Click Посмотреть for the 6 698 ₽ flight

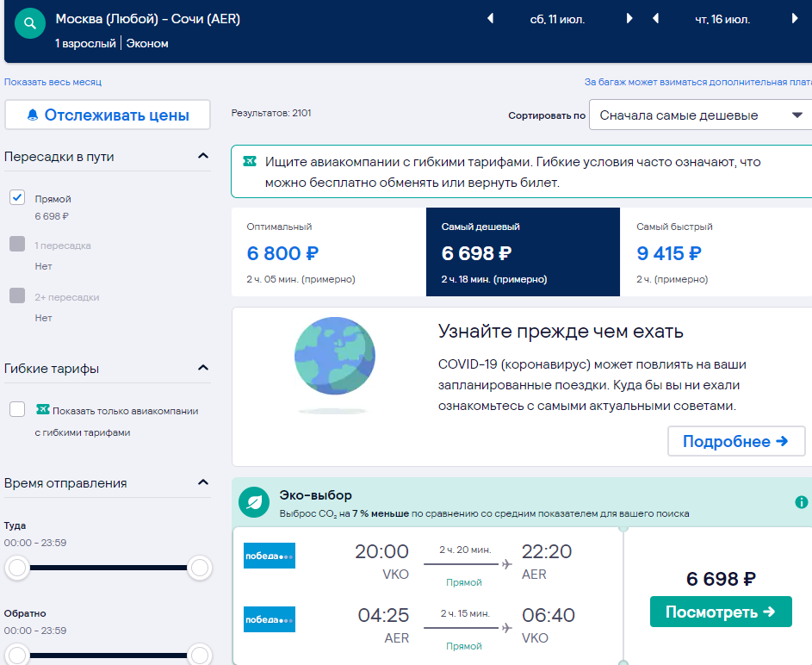coord(721,612)
